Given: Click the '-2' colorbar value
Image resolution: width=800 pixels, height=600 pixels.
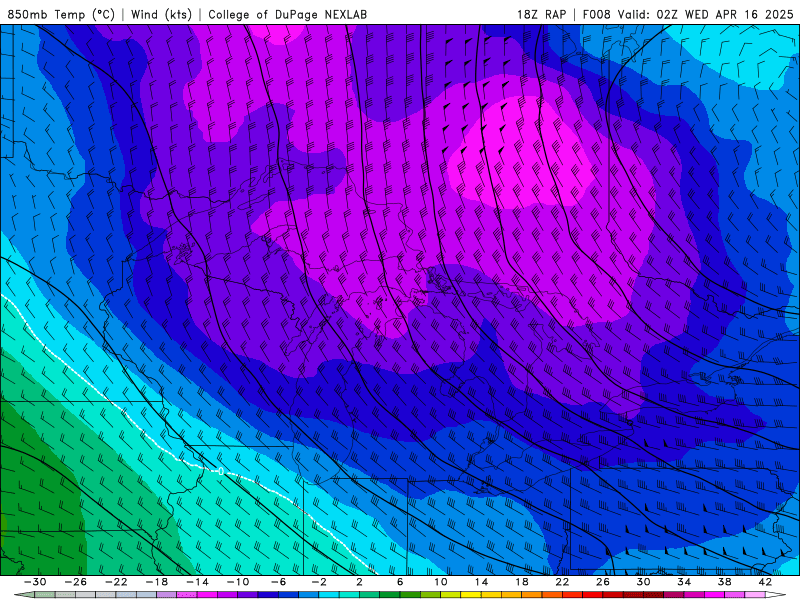Looking at the screenshot, I should [x=319, y=582].
